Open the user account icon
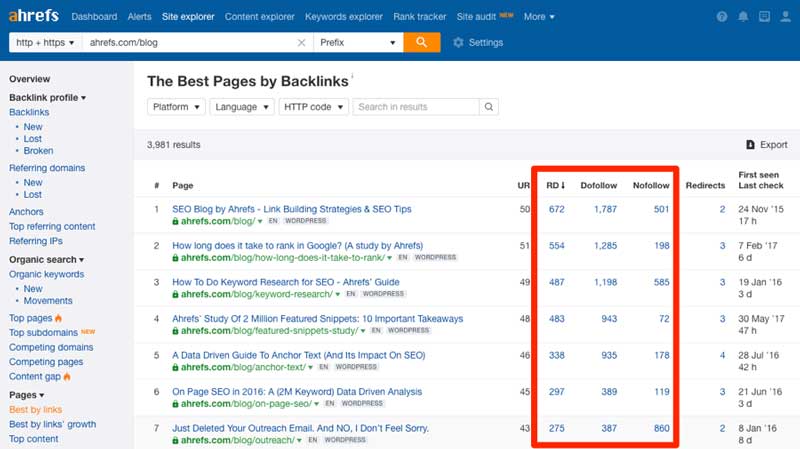 [x=786, y=17]
